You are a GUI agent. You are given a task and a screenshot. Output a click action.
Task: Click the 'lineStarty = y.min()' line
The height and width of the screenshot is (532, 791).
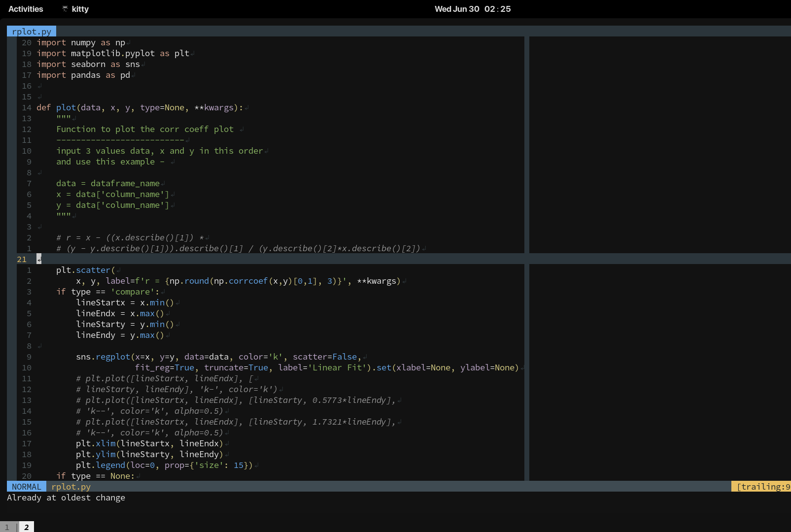[x=125, y=324]
